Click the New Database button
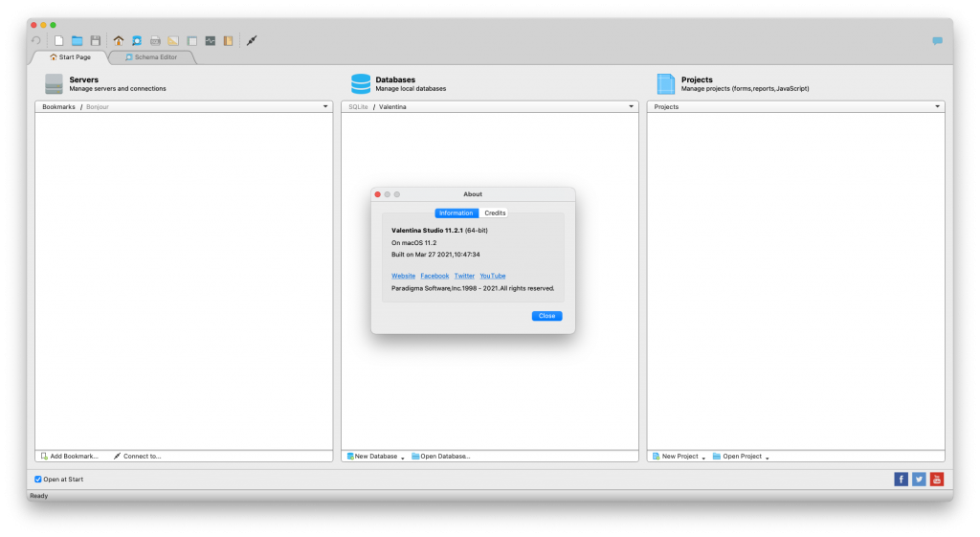Image resolution: width=980 pixels, height=537 pixels. 372,457
